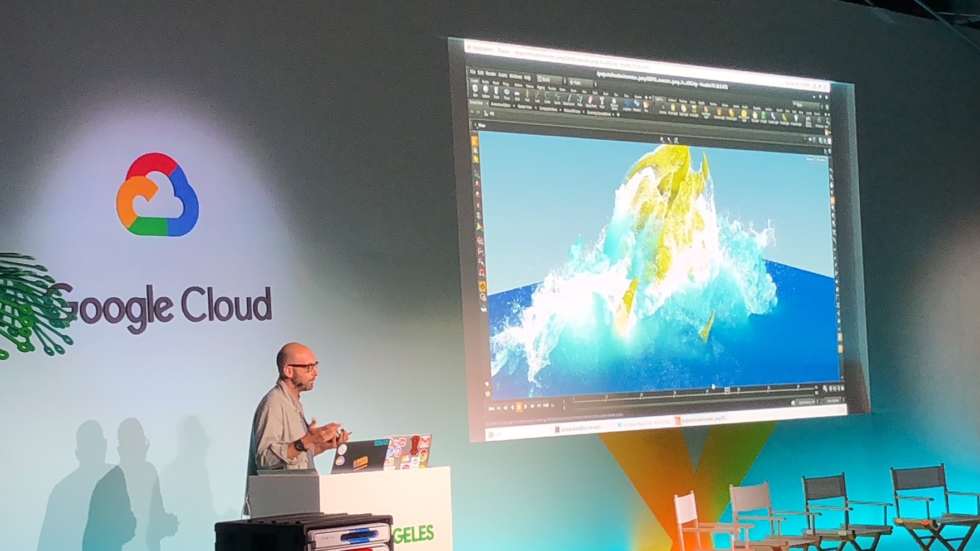Open the Edit menu in Houdini
The image size is (980, 551).
pyautogui.click(x=481, y=72)
